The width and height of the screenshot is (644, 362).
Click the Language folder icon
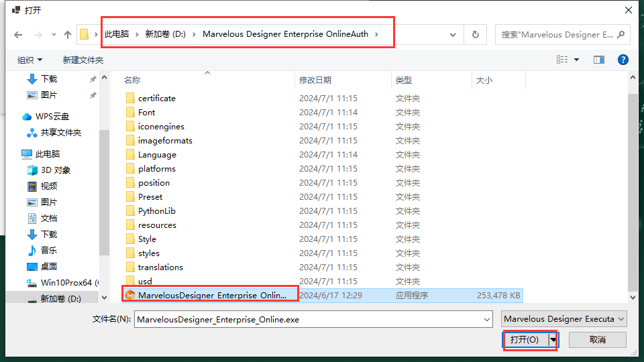coord(130,154)
